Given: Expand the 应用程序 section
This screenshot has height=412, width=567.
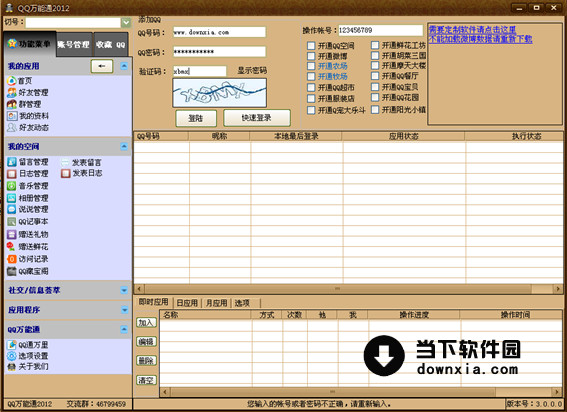Looking at the screenshot, I should [124, 310].
